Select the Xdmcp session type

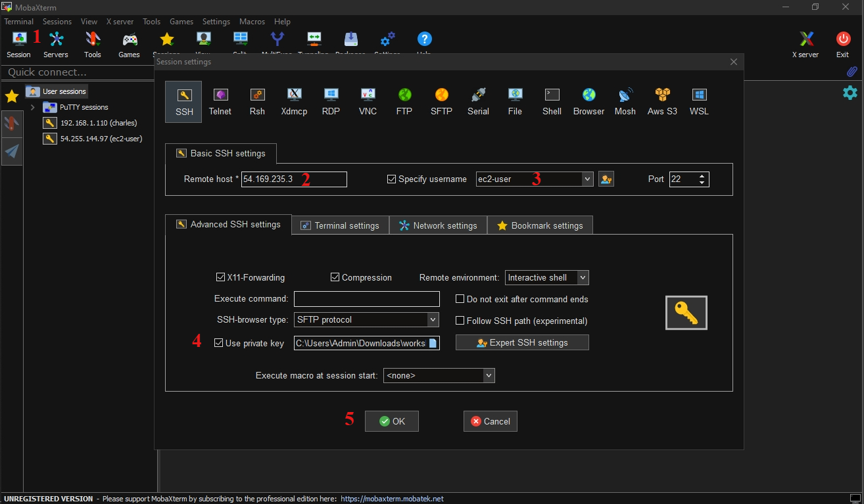coord(294,101)
